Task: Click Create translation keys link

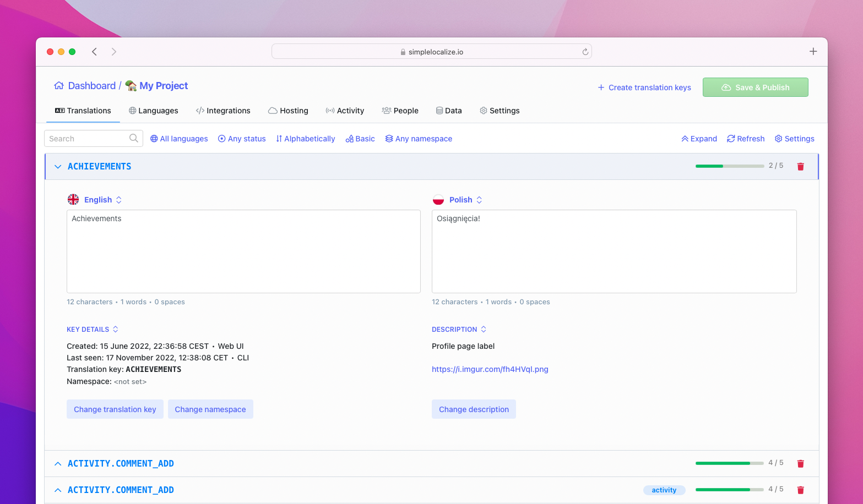Action: point(644,87)
